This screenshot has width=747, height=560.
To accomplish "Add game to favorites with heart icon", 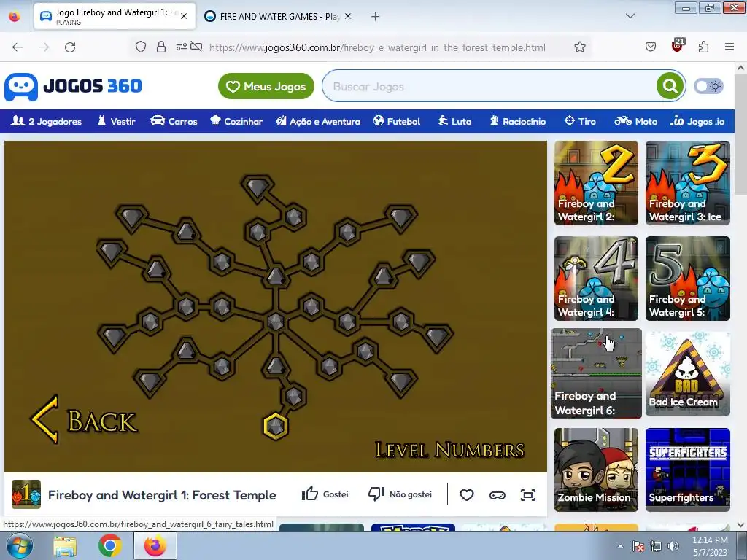I will [x=466, y=495].
